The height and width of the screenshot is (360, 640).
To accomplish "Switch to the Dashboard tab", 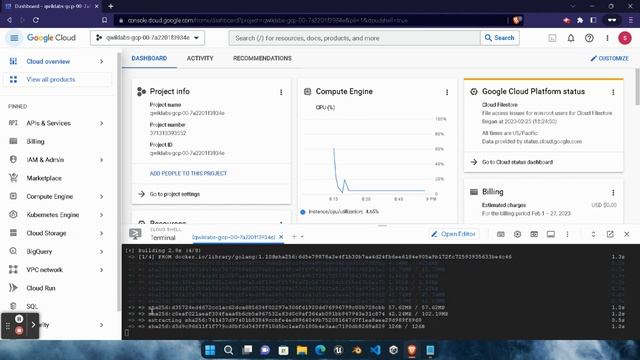I will [149, 58].
